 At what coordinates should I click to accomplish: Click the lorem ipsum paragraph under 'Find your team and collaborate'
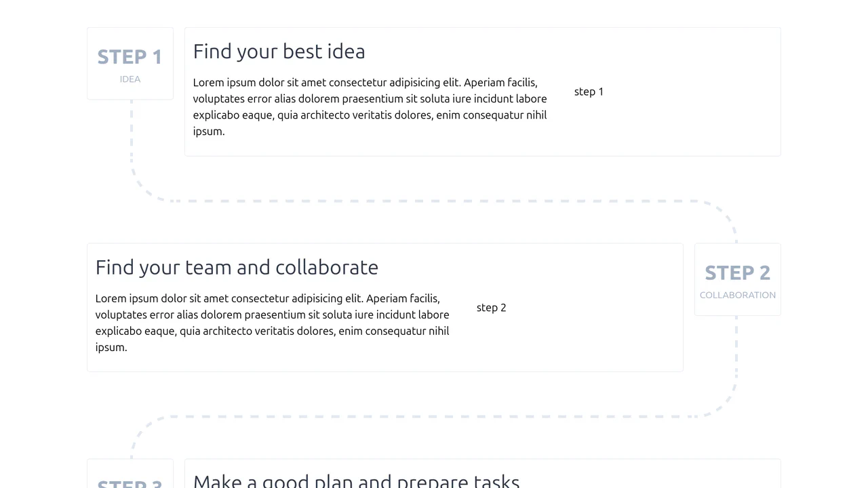pyautogui.click(x=273, y=323)
